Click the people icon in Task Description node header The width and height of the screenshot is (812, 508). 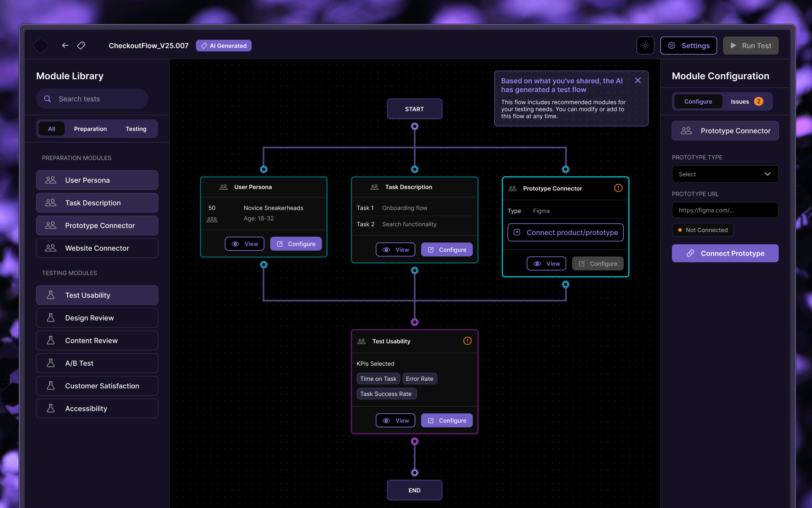[374, 187]
